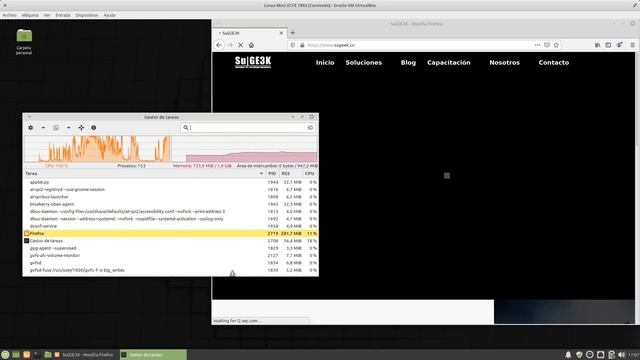The height and width of the screenshot is (360, 640).
Task: Open the Task Manager window menu button
Action: coord(29,117)
